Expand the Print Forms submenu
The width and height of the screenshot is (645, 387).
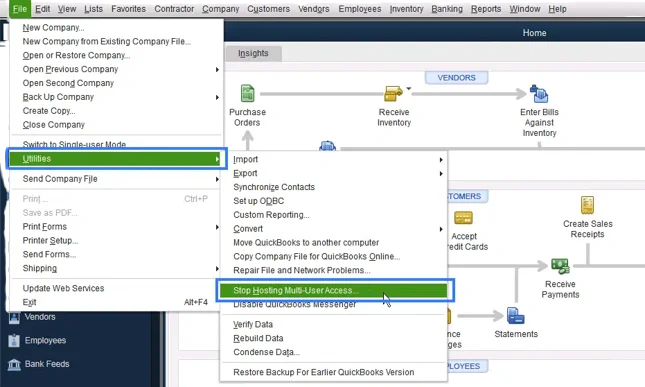[217, 227]
